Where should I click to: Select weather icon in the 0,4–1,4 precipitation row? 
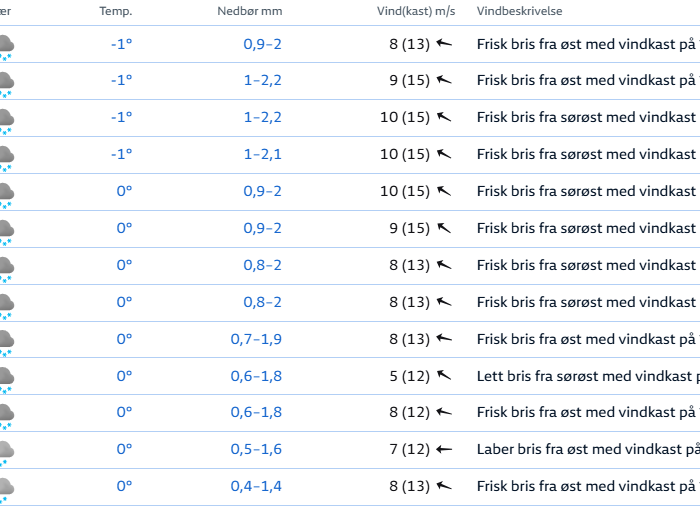pyautogui.click(x=5, y=489)
